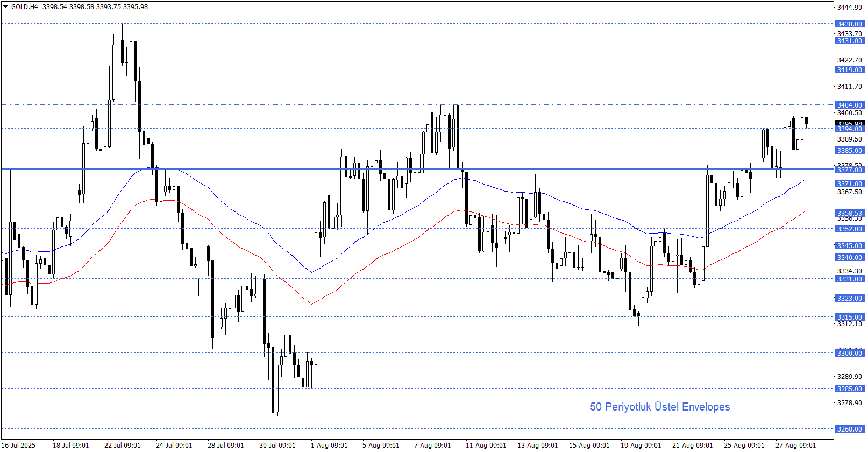Click the 3340.00 price level label
Screen dimensions: 868x452
849,257
